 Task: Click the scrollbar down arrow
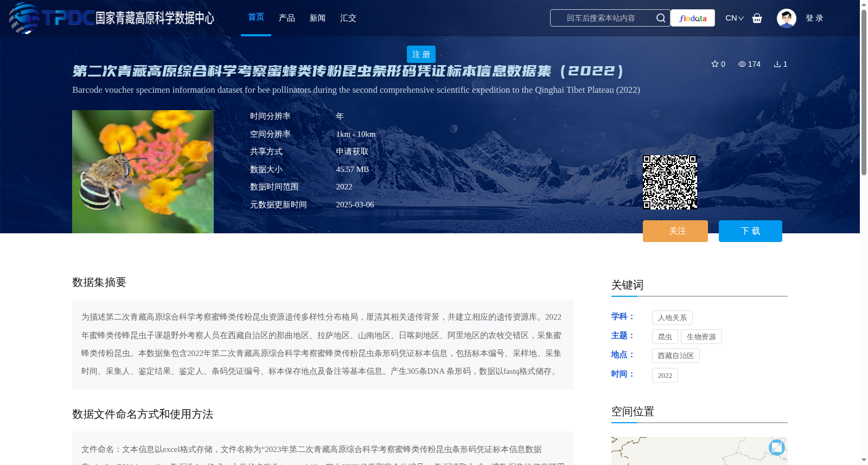pyautogui.click(x=864, y=460)
